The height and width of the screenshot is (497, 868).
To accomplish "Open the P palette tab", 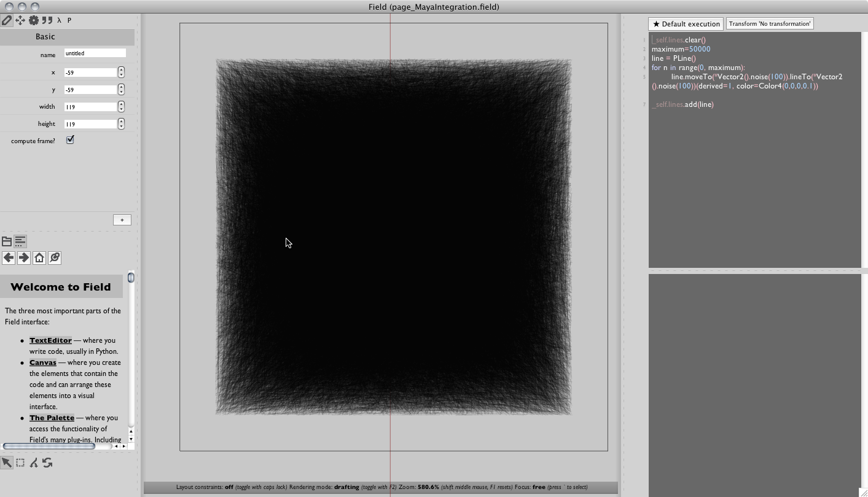I will point(69,20).
